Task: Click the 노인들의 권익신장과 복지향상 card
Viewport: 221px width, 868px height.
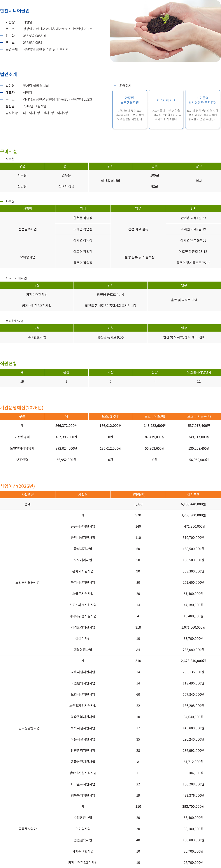Action: [x=202, y=109]
